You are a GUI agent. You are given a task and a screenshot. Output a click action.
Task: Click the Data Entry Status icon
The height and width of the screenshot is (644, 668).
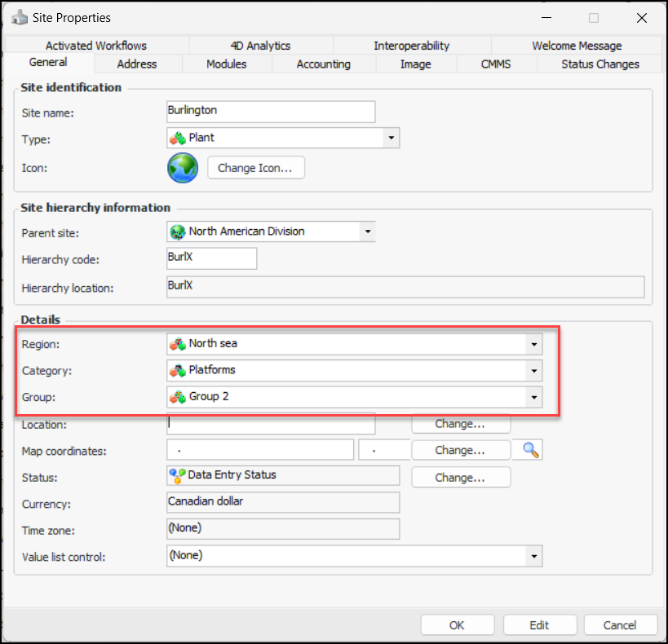pos(177,475)
